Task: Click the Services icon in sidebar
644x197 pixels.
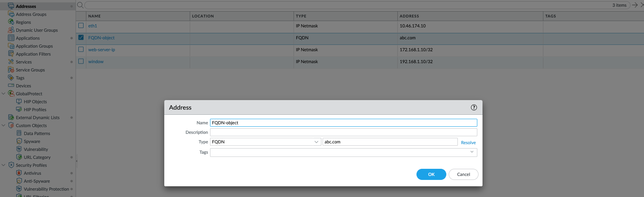Action: [x=11, y=62]
